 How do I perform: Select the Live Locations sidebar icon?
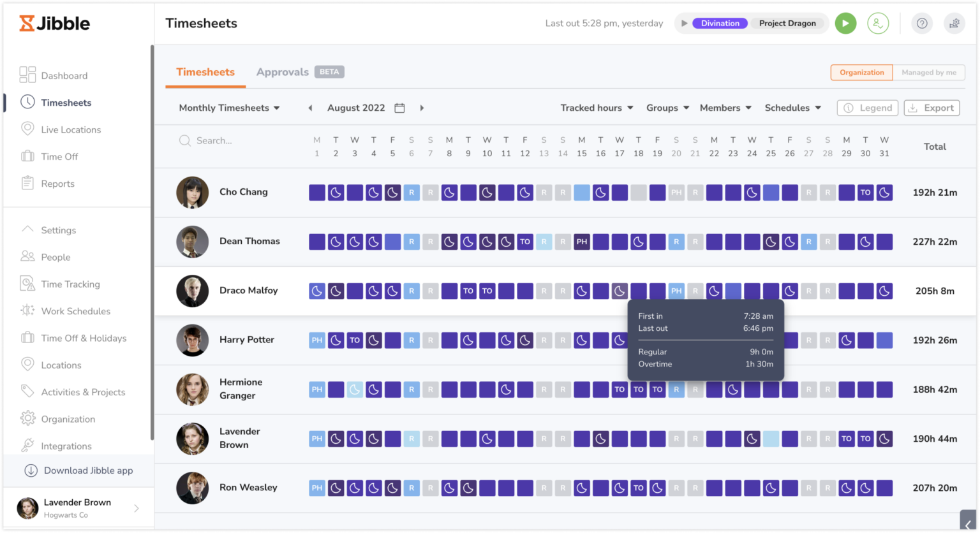coord(27,129)
